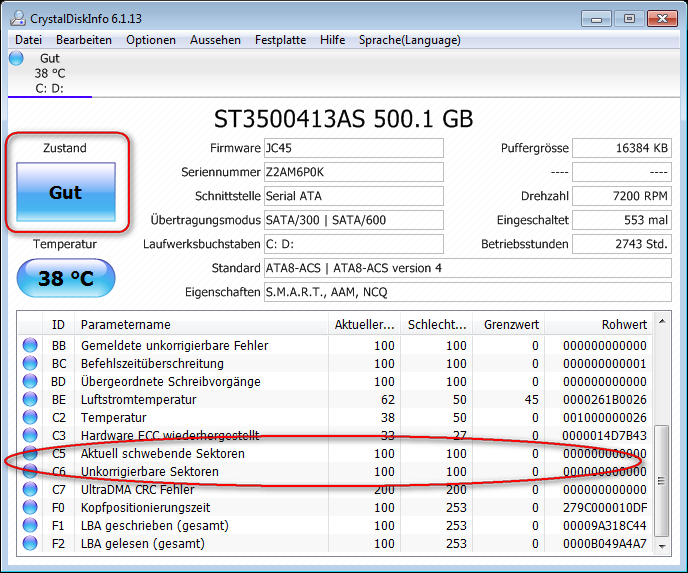Click status orb for UltraDMA CRC Fehler
This screenshot has height=573, width=688.
[x=31, y=490]
